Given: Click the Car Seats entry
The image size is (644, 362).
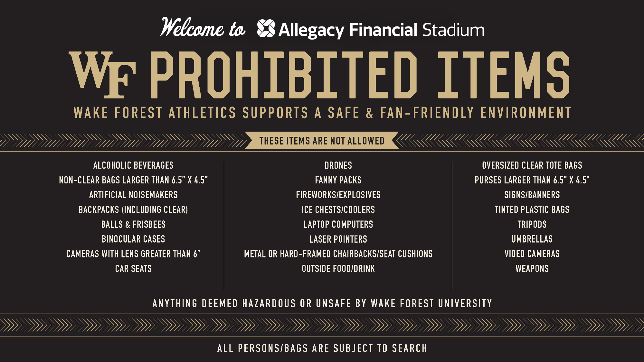Looking at the screenshot, I should click(133, 269).
